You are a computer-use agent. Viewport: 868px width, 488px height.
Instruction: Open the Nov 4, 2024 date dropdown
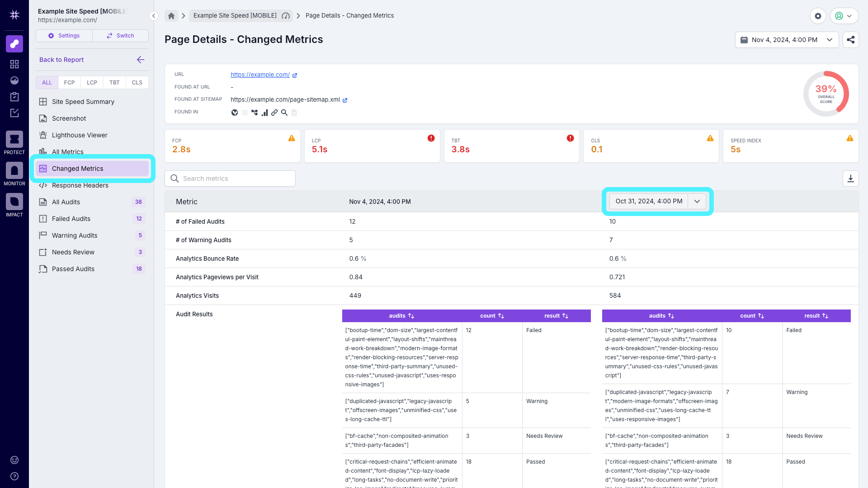[787, 40]
